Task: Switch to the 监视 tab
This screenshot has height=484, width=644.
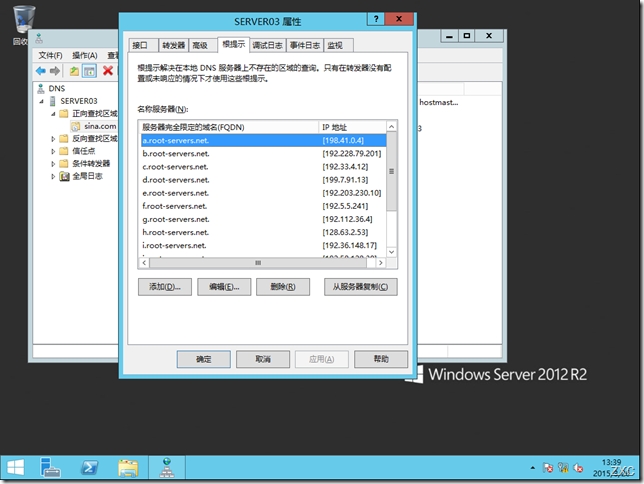Action: coord(338,45)
